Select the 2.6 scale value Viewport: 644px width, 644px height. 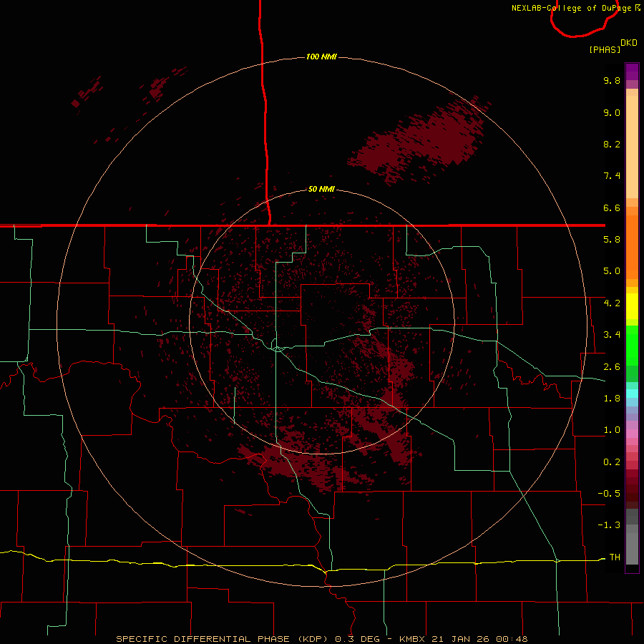coord(612,367)
